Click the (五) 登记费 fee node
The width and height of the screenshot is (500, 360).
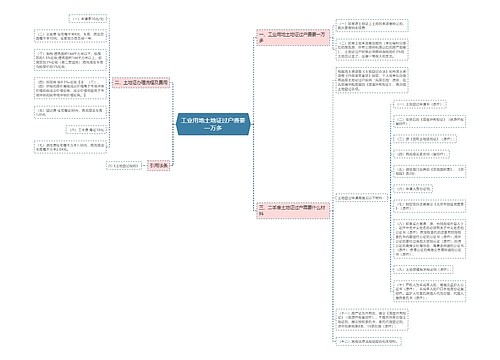click(x=70, y=112)
